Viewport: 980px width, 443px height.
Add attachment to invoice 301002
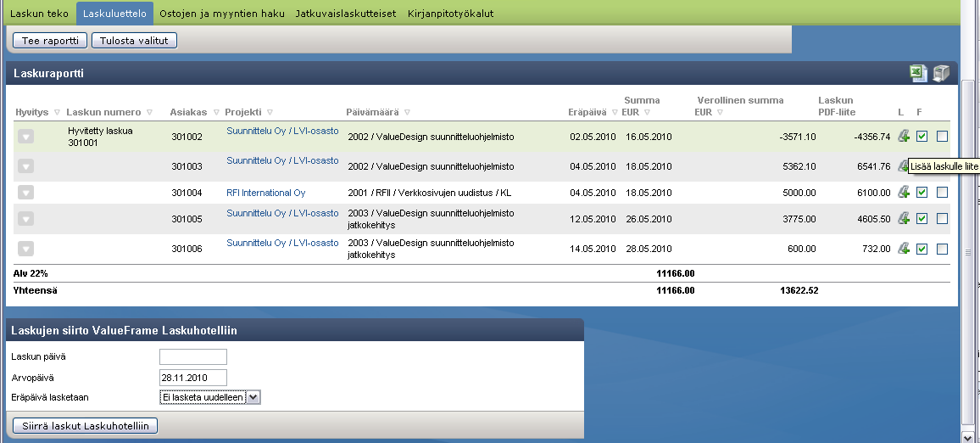[x=903, y=136]
